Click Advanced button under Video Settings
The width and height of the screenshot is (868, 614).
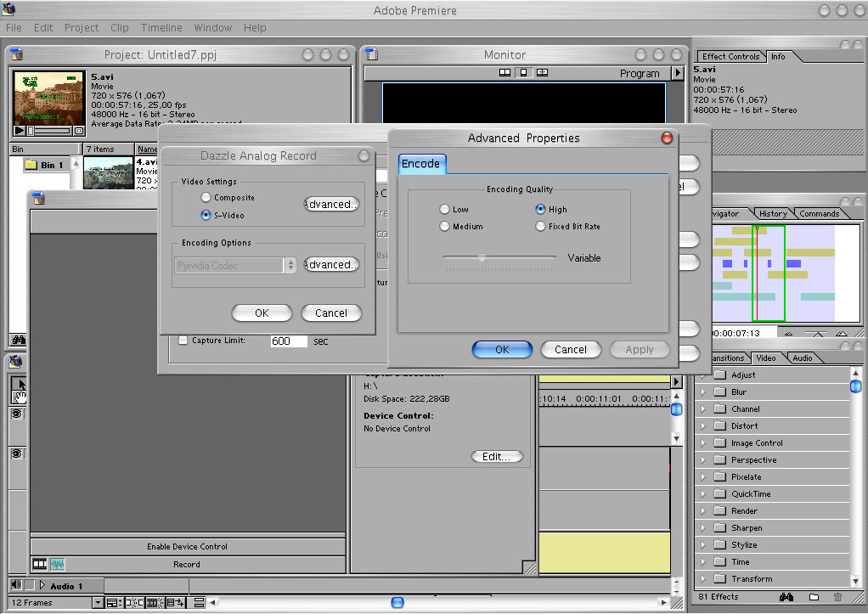pos(331,205)
